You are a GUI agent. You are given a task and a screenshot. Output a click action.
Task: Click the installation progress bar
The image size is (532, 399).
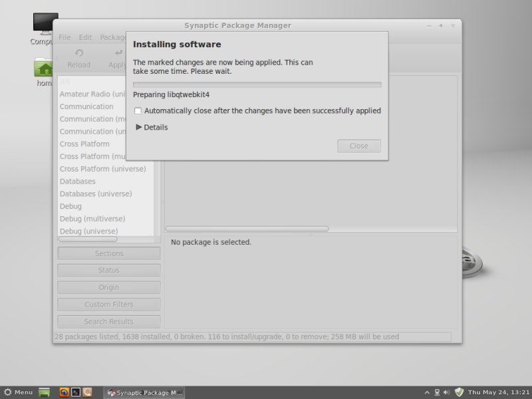(x=257, y=84)
